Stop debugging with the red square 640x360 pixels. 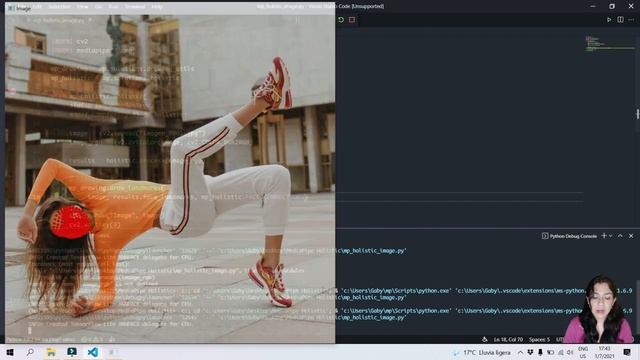(x=352, y=20)
